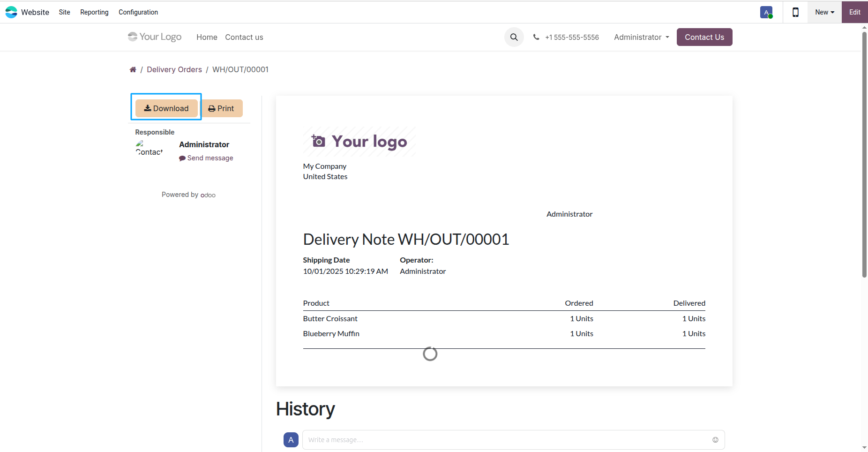This screenshot has height=452, width=868.
Task: Open the Configuration menu
Action: (x=138, y=12)
